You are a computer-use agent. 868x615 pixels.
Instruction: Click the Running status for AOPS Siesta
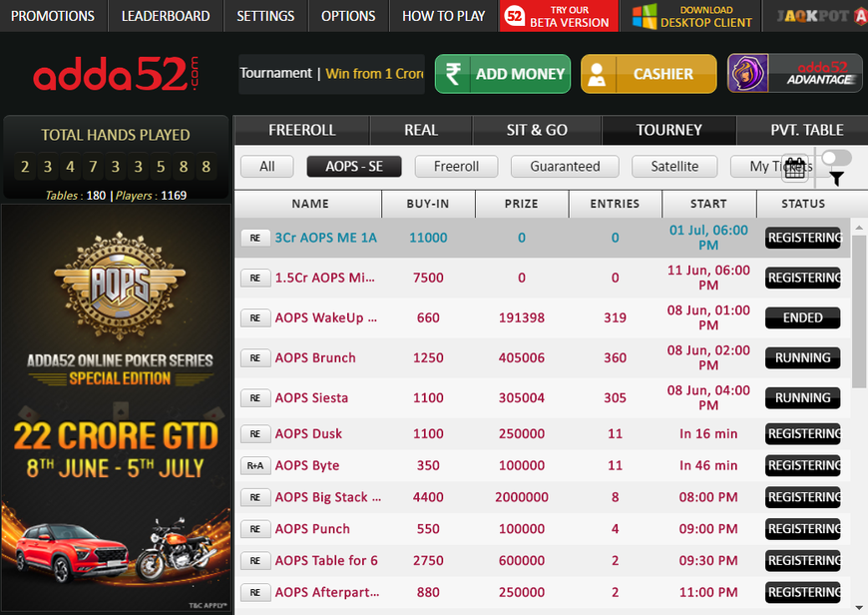(x=803, y=397)
